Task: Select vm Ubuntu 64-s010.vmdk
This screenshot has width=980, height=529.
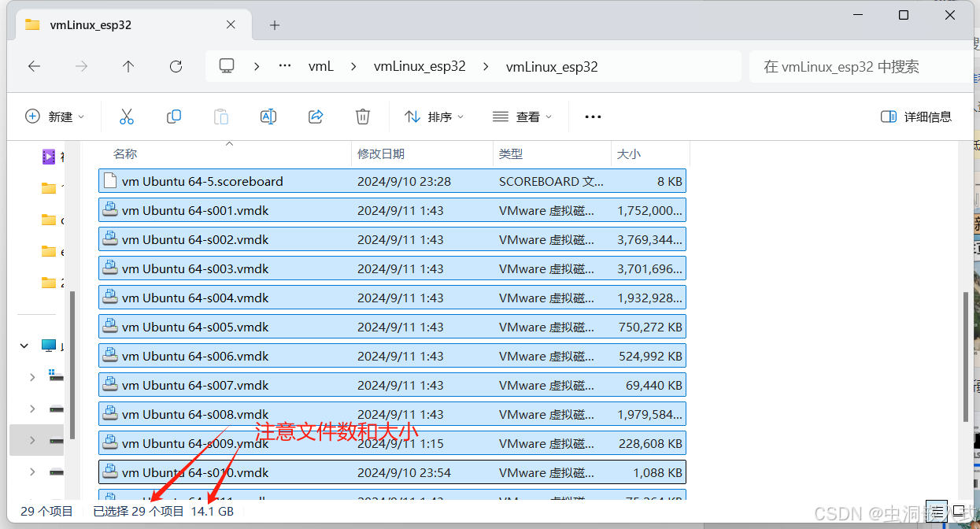Action: click(392, 472)
